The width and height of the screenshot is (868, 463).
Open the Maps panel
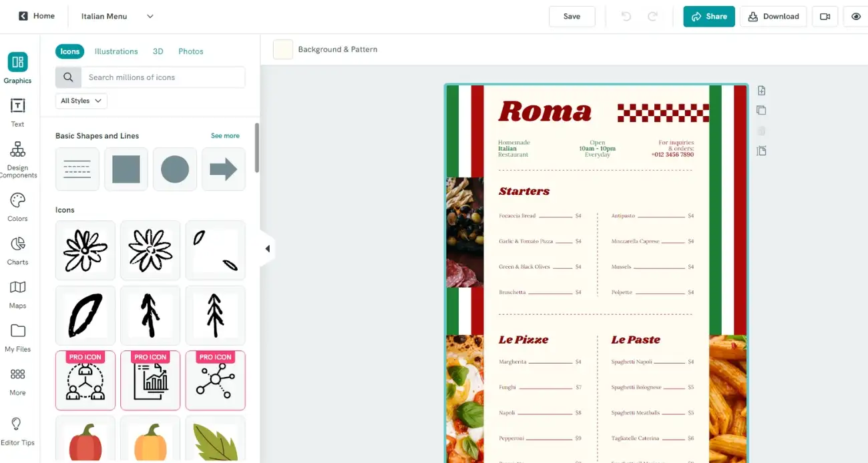click(x=17, y=294)
